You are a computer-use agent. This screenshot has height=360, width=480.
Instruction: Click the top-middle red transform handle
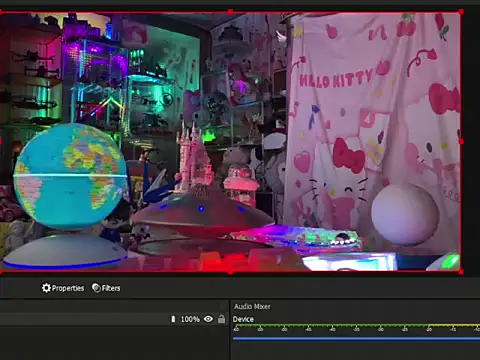click(x=230, y=12)
